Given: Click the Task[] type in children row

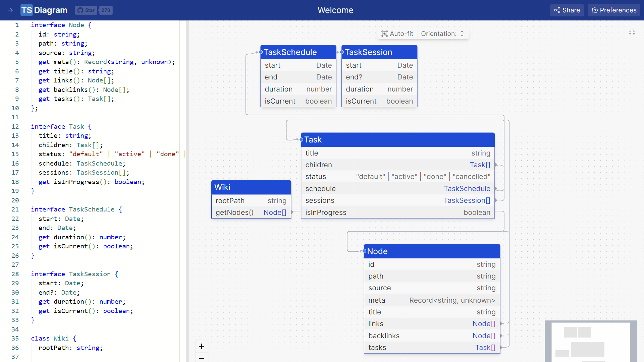Looking at the screenshot, I should (480, 165).
